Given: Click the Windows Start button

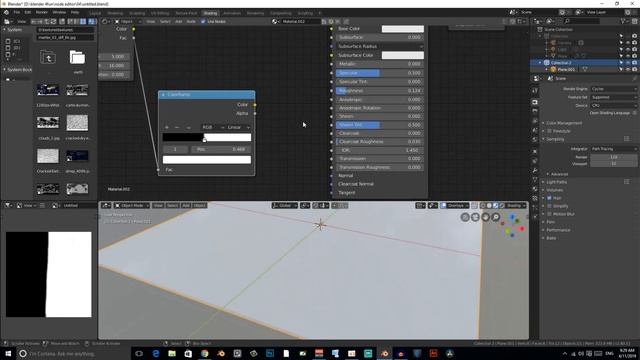Looking at the screenshot, I should 8,353.
